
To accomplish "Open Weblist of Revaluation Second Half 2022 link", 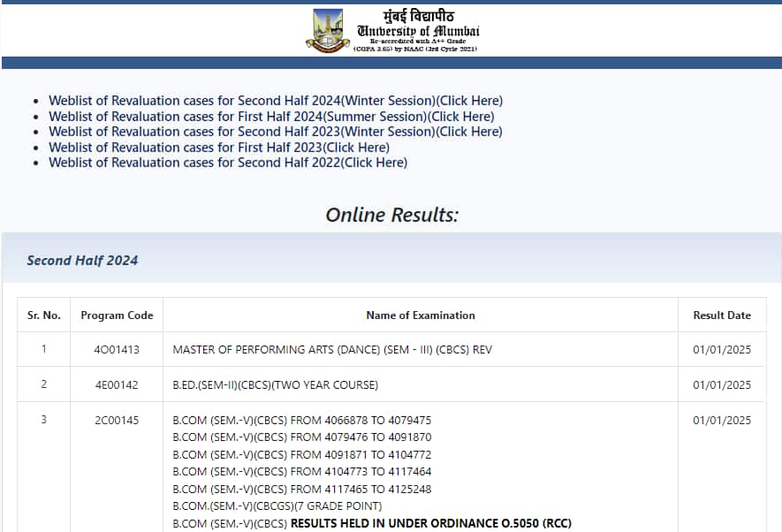I will click(x=228, y=163).
